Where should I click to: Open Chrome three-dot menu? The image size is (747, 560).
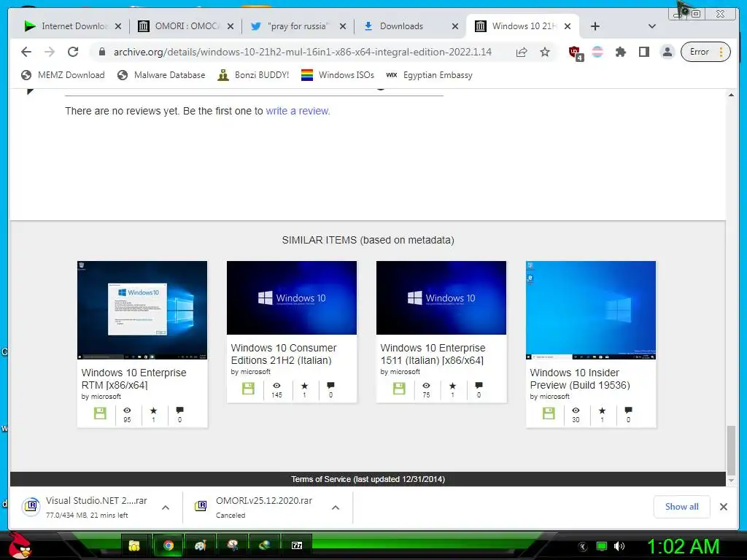[721, 52]
